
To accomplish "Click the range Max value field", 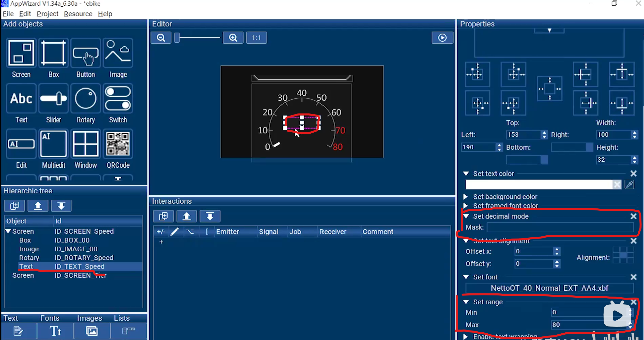I will pyautogui.click(x=590, y=325).
